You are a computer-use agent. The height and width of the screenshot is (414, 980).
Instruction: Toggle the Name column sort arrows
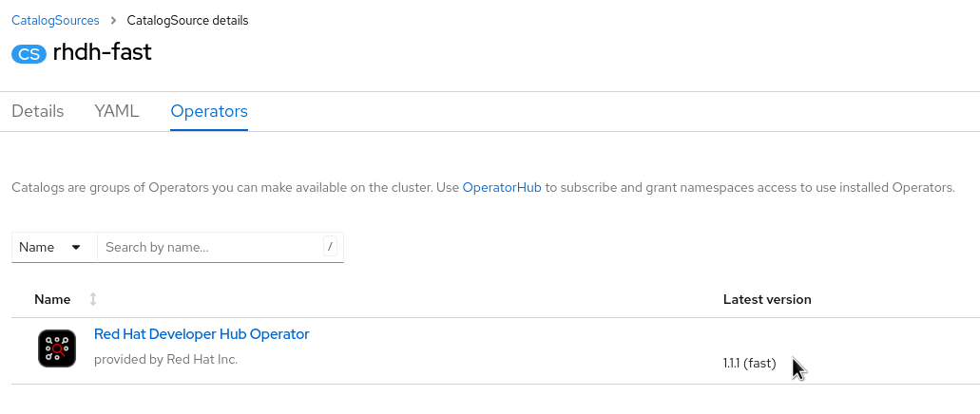(x=93, y=299)
